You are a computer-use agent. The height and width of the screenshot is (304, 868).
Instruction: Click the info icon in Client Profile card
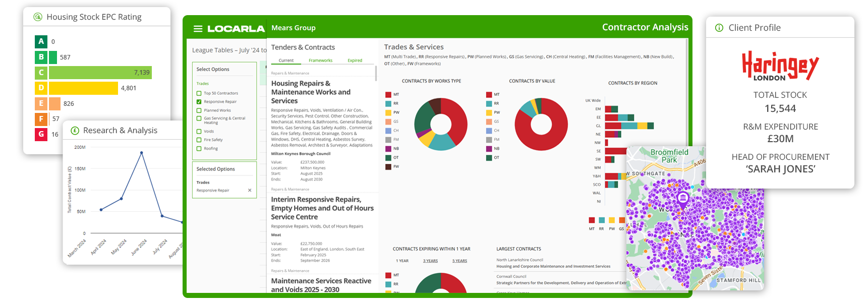(719, 28)
